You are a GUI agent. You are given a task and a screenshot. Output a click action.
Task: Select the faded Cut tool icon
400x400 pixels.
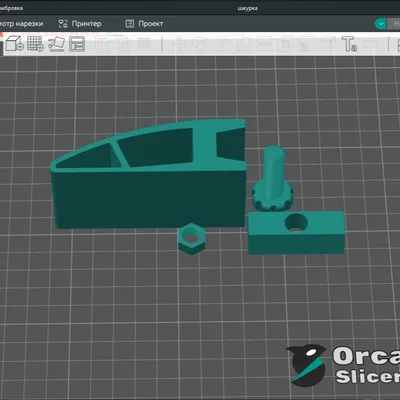265,44
